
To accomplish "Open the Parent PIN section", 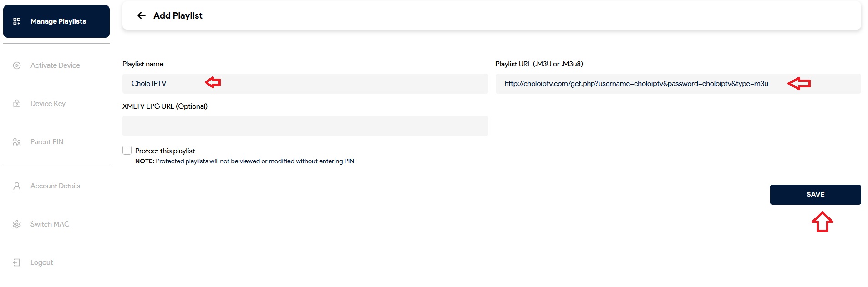I will (47, 142).
